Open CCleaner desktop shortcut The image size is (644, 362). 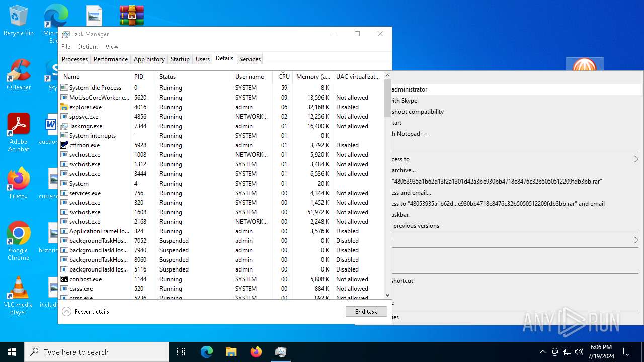pos(19,75)
